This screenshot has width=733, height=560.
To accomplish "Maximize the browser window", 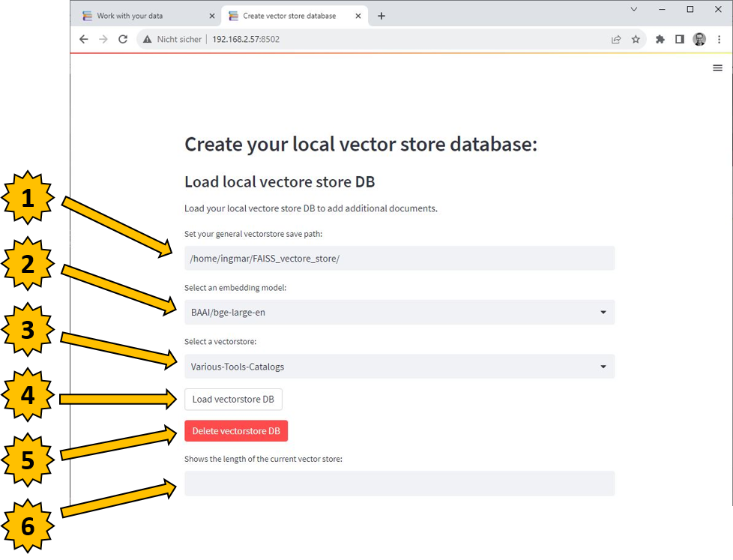I will tap(690, 9).
